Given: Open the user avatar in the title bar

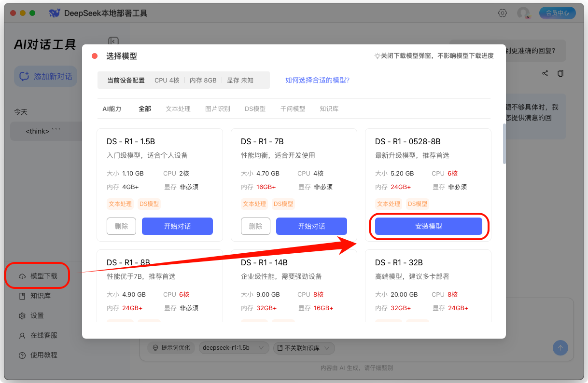Looking at the screenshot, I should click(x=523, y=13).
